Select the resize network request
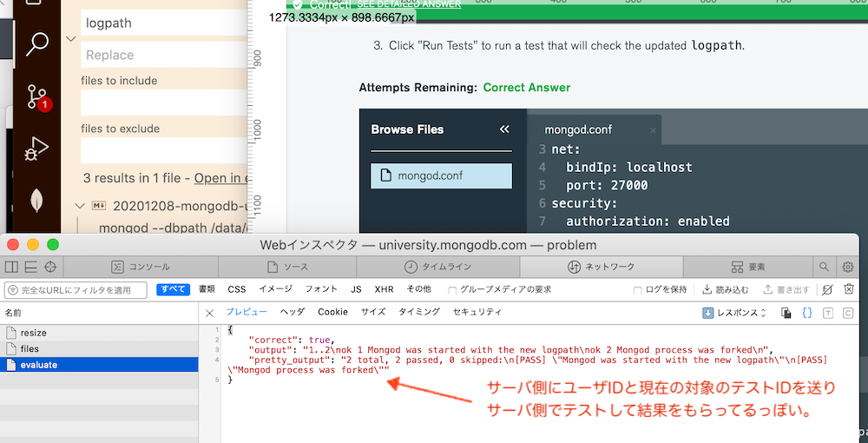The width and height of the screenshot is (868, 443). click(99, 333)
